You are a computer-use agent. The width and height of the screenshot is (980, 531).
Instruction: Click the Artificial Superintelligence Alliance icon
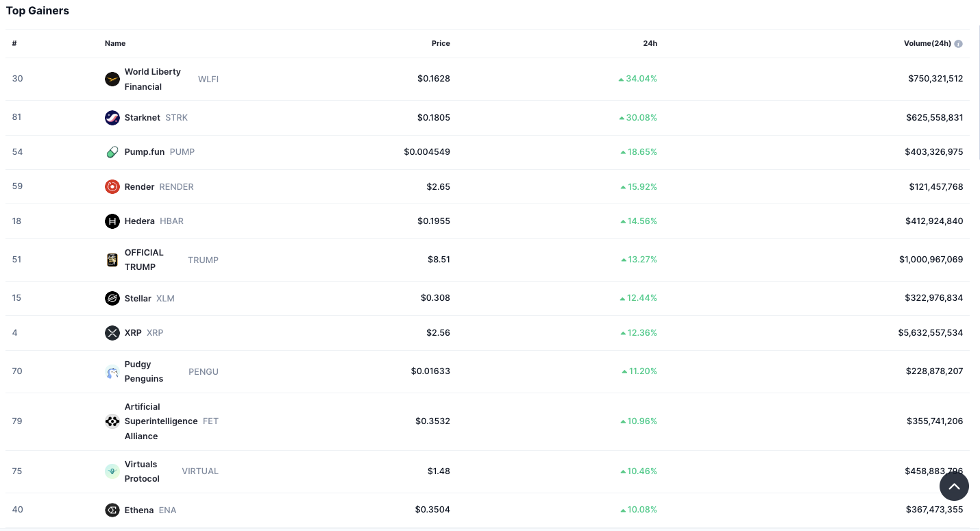coord(112,421)
